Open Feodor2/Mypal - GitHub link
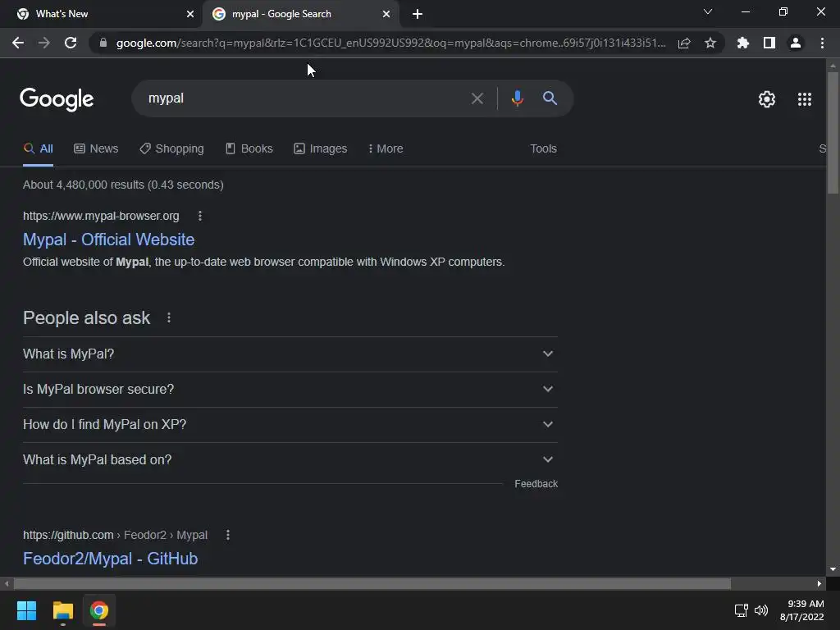Viewport: 840px width, 630px height. coord(111,559)
